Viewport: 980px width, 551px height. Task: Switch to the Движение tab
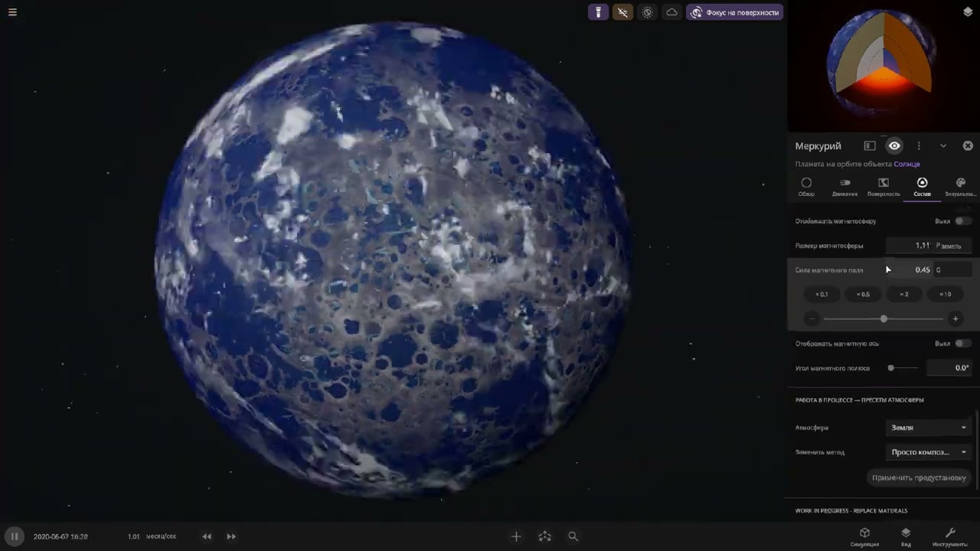pyautogui.click(x=845, y=187)
